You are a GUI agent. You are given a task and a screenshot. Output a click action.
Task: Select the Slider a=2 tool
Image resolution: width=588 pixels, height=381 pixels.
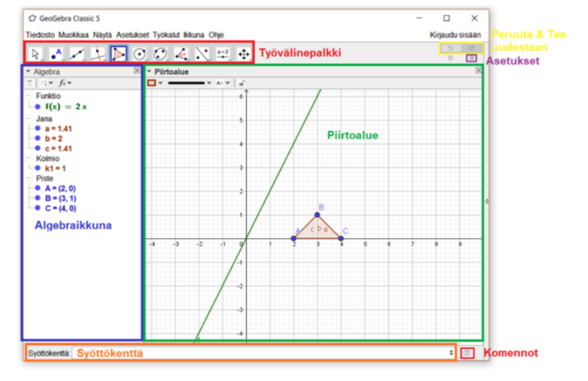point(223,53)
